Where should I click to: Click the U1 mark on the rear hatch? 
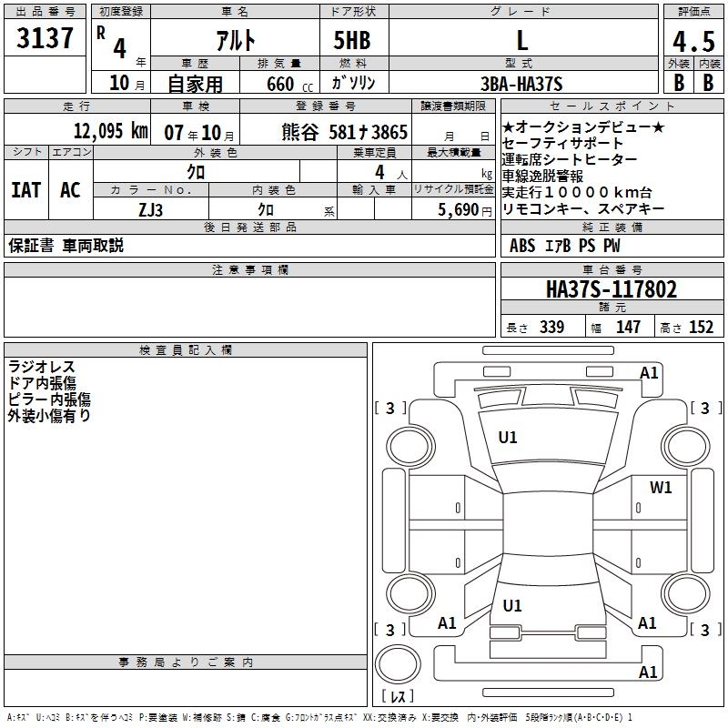(512, 606)
